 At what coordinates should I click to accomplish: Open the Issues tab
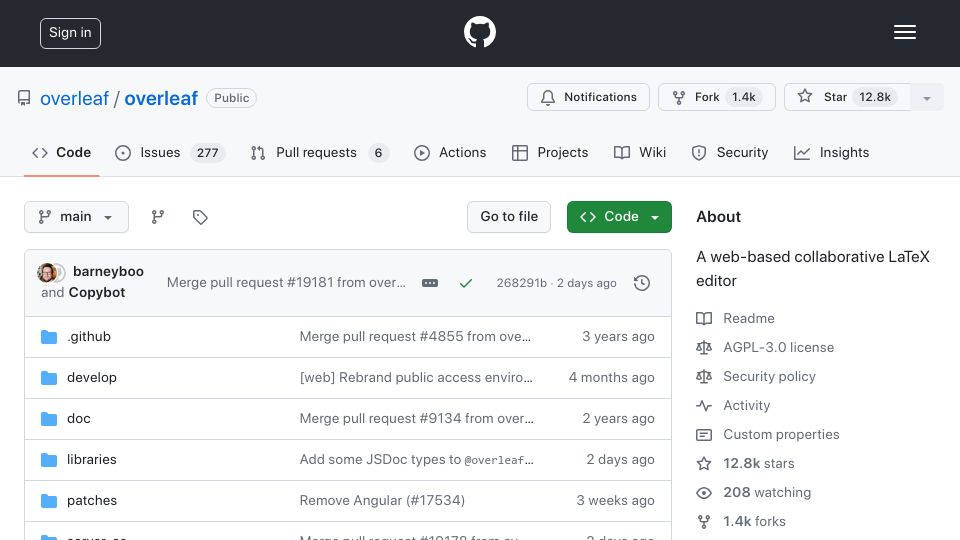[x=170, y=152]
